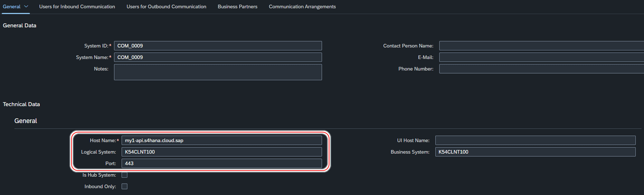Edit the Port field value

[222, 163]
